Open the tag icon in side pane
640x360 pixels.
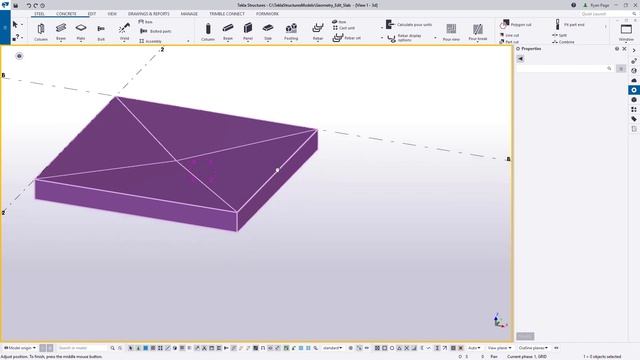coord(633,119)
